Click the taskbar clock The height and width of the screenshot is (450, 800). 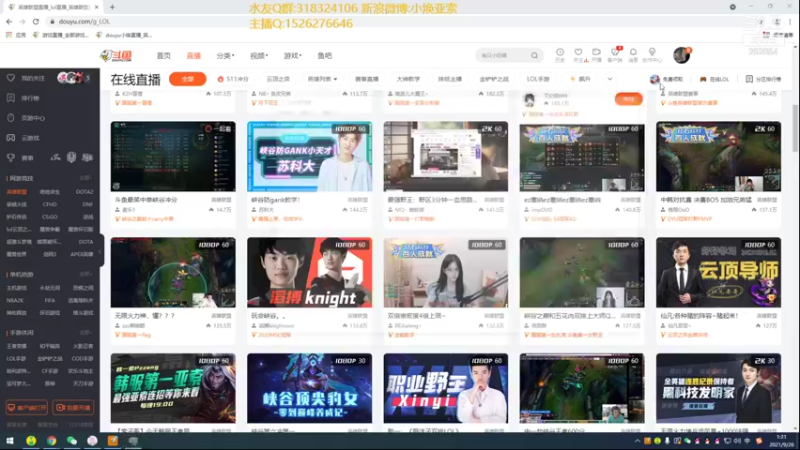coord(781,441)
